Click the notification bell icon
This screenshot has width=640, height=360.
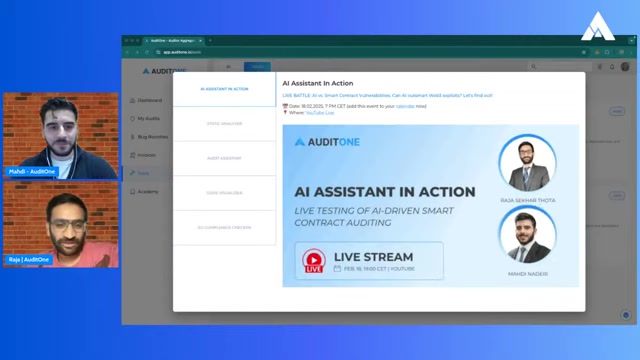612,67
